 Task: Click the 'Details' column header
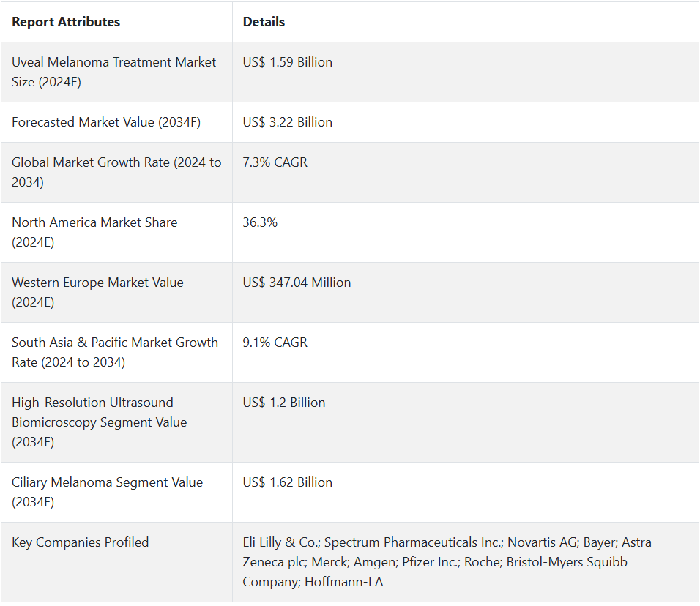pos(264,22)
